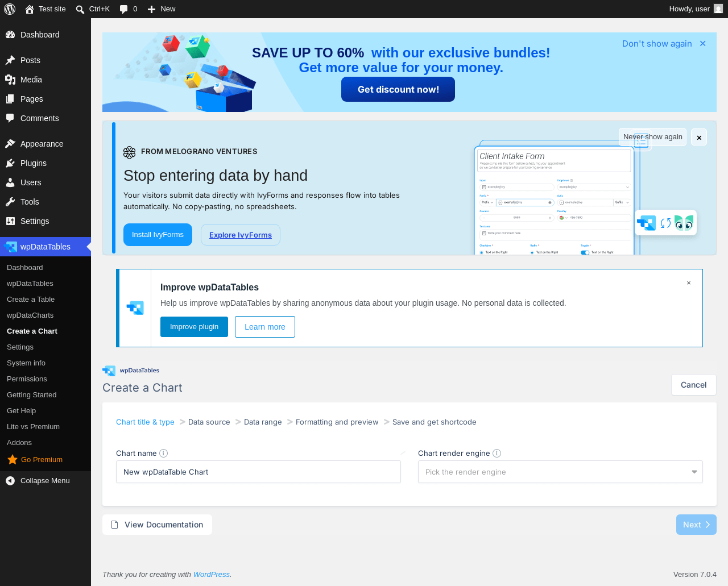
Task: Click Learn more button
Action: pyautogui.click(x=265, y=327)
